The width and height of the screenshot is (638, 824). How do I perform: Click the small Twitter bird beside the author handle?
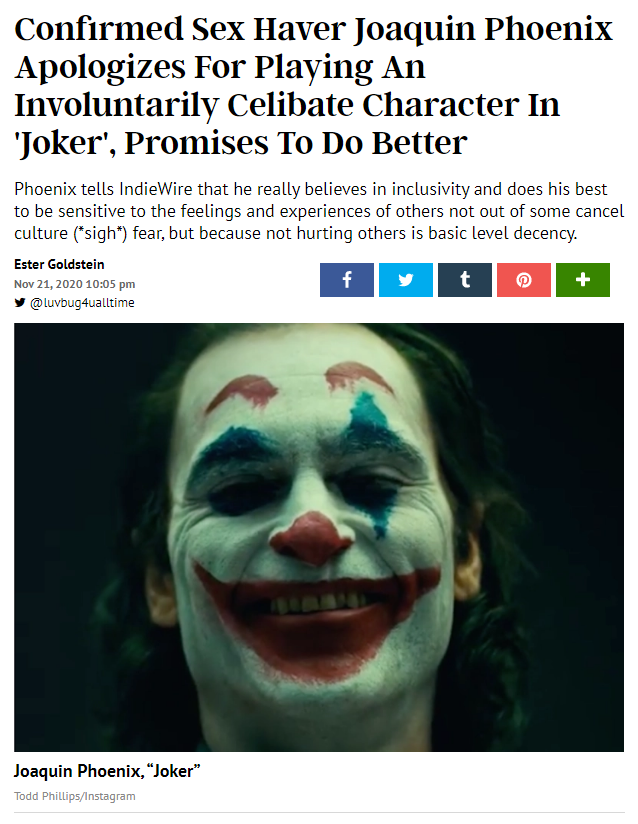tap(20, 303)
